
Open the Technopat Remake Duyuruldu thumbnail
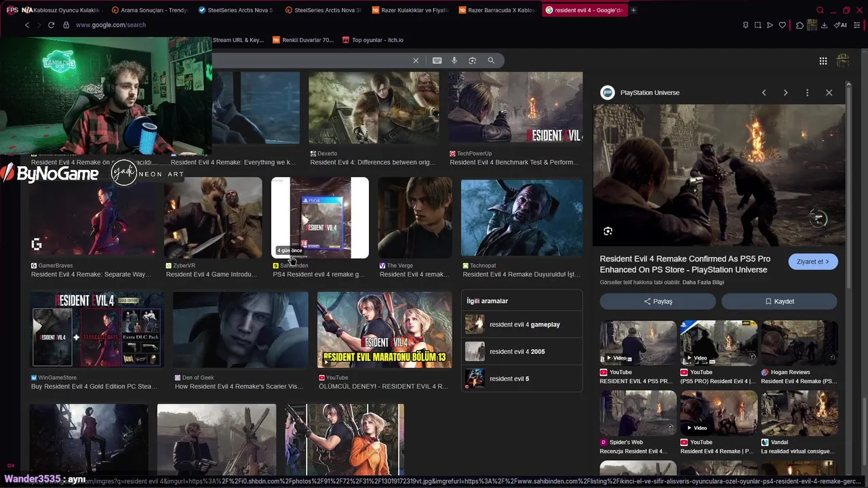[521, 218]
